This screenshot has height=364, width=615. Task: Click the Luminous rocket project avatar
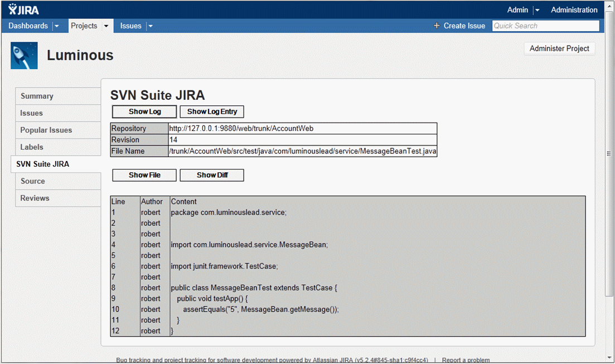click(x=23, y=56)
